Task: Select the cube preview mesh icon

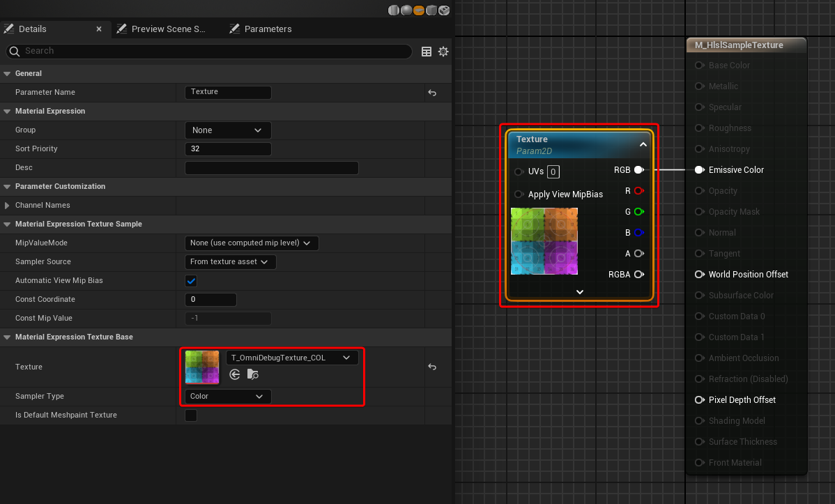Action: pos(431,10)
